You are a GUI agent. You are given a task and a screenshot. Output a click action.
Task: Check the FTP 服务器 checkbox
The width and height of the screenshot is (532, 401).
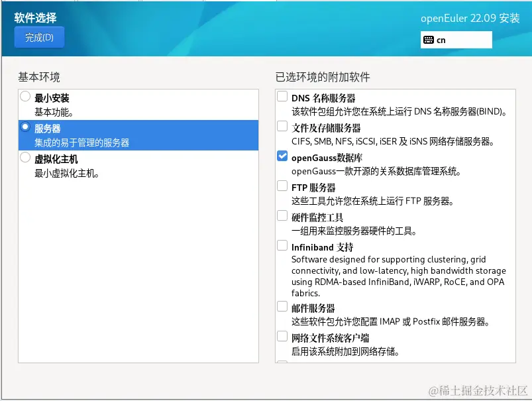coord(282,186)
